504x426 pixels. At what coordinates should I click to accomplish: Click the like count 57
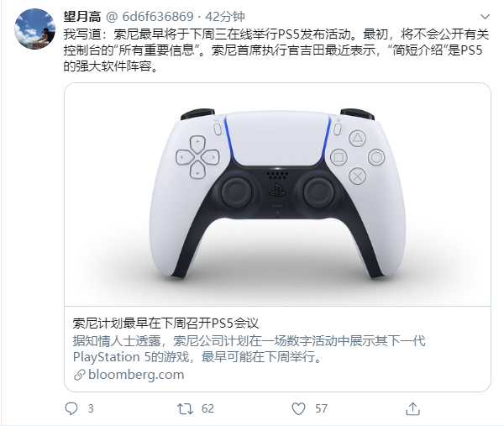click(x=321, y=408)
